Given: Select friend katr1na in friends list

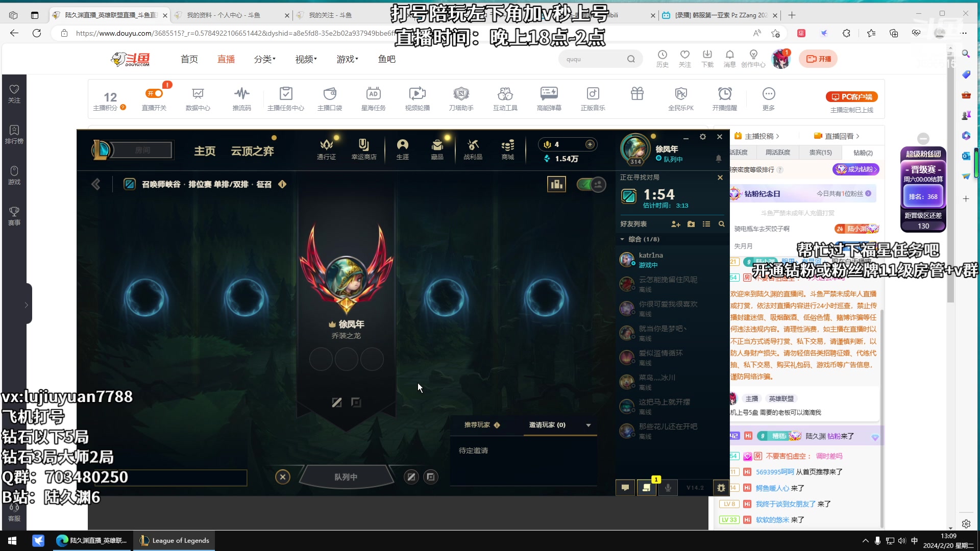Looking at the screenshot, I should pos(672,260).
